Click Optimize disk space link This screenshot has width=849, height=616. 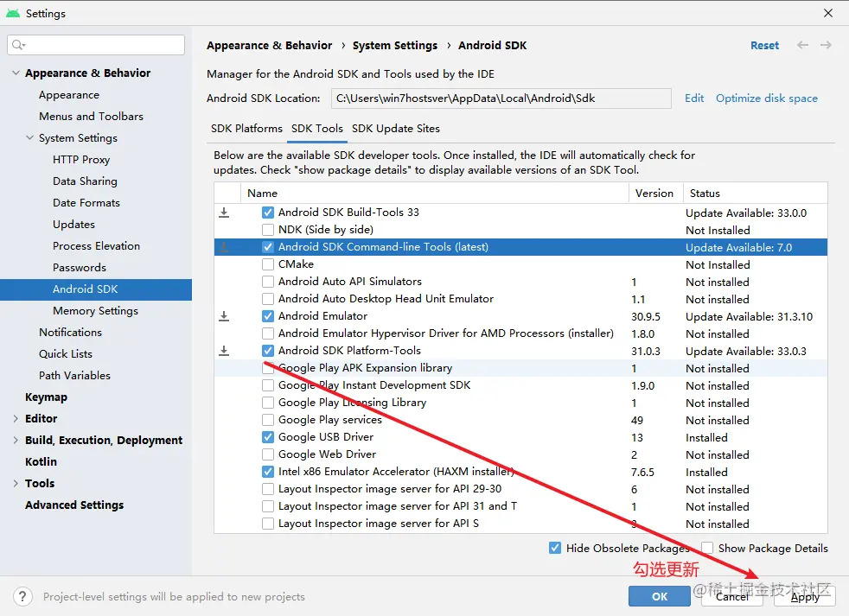(x=767, y=98)
